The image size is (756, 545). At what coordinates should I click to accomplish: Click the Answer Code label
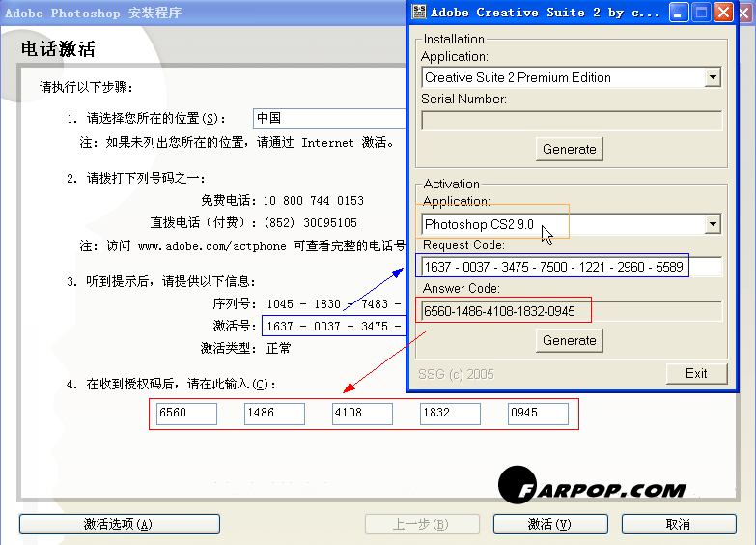(462, 289)
